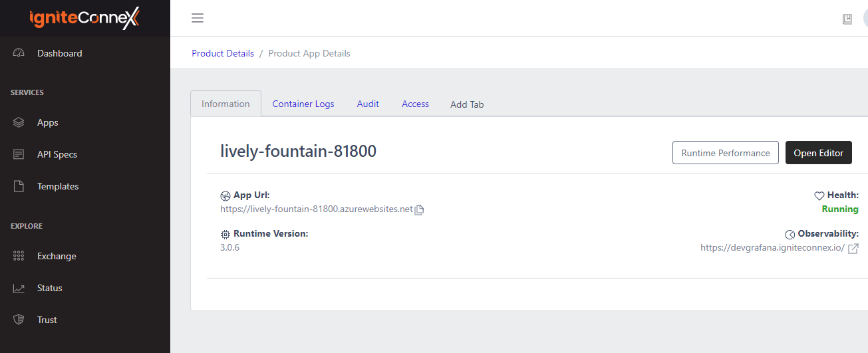Click the Dashboard gauge icon in sidebar
868x353 pixels.
pos(19,53)
